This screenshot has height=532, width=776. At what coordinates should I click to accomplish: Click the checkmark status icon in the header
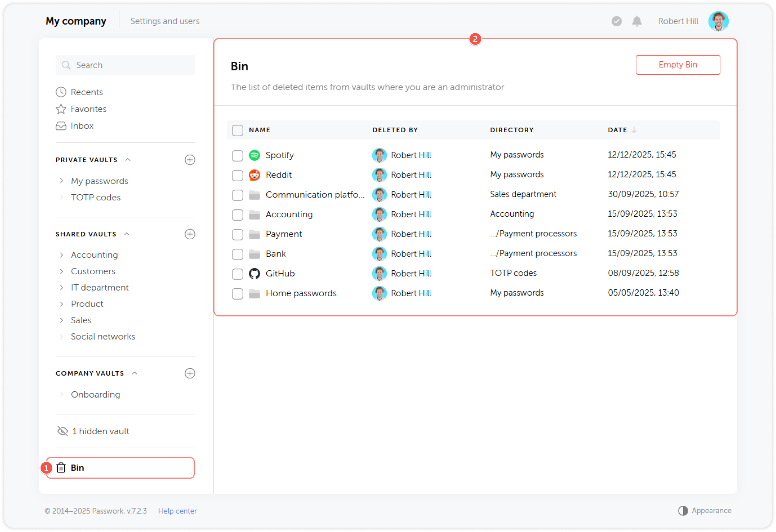coord(616,21)
